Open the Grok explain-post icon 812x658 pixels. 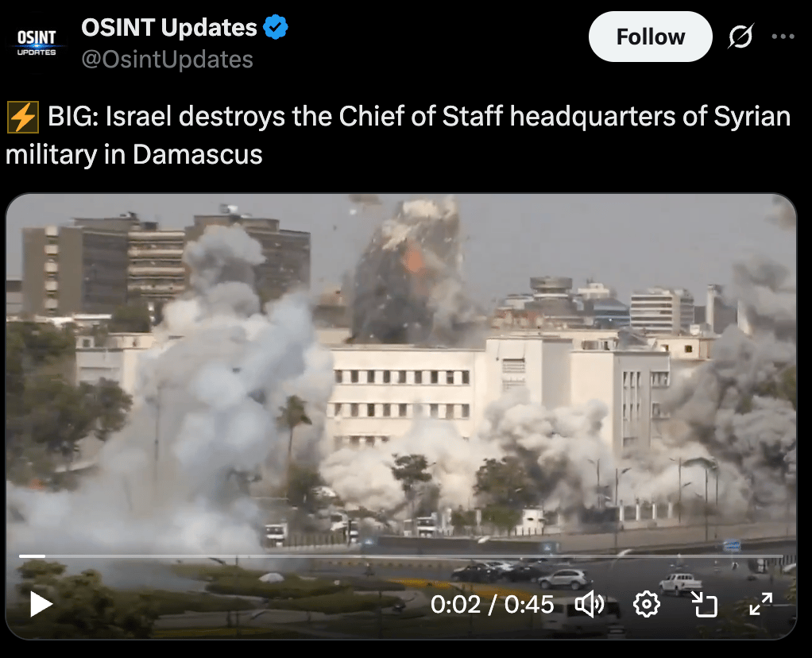point(740,37)
